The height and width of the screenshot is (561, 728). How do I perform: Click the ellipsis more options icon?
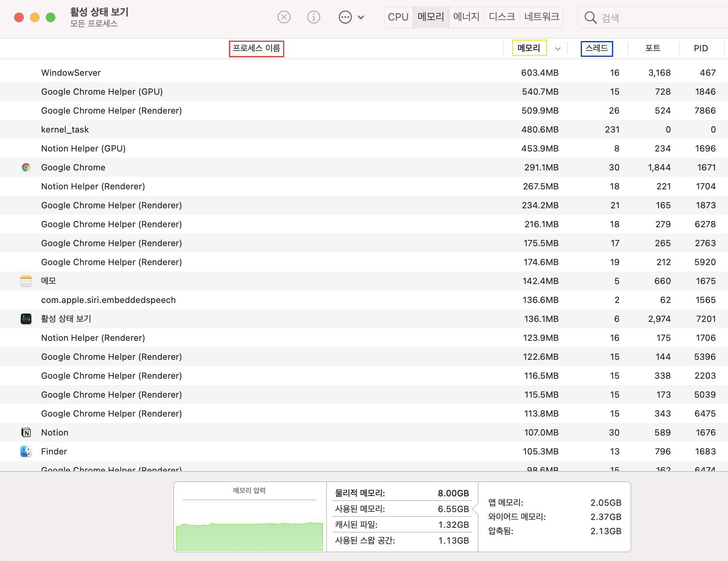345,17
